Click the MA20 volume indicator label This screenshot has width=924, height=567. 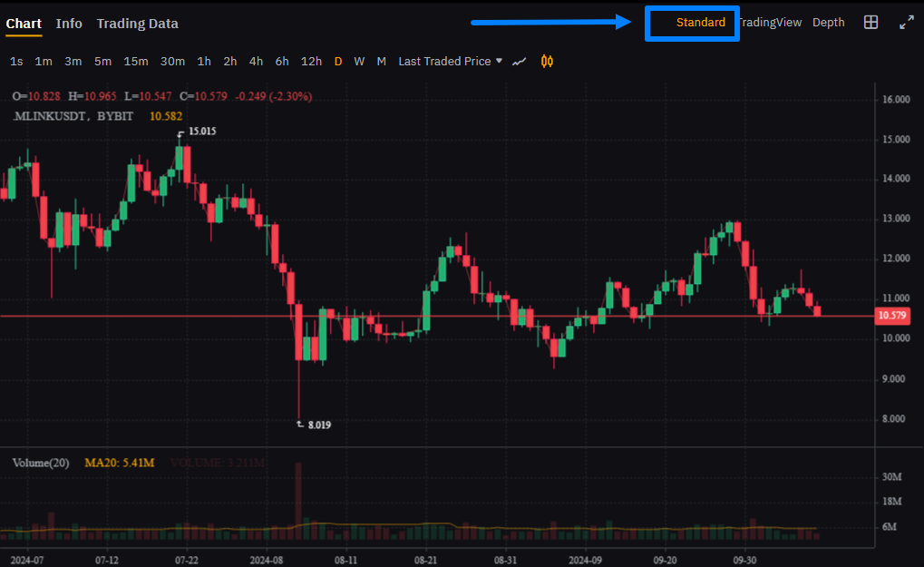(x=120, y=464)
